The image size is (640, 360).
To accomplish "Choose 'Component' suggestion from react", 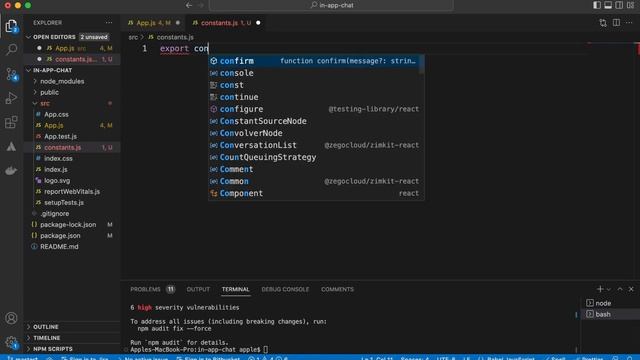I will click(314, 193).
